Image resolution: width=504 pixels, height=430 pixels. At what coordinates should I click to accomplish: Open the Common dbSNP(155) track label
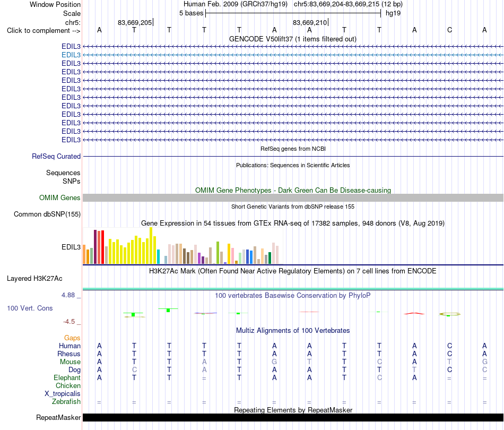pos(47,214)
